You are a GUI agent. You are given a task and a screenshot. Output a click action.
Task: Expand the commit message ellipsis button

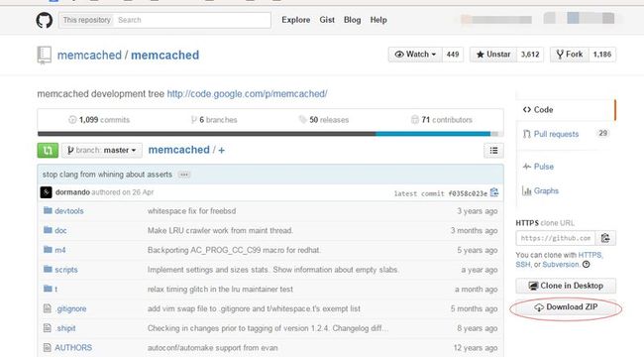click(x=184, y=175)
